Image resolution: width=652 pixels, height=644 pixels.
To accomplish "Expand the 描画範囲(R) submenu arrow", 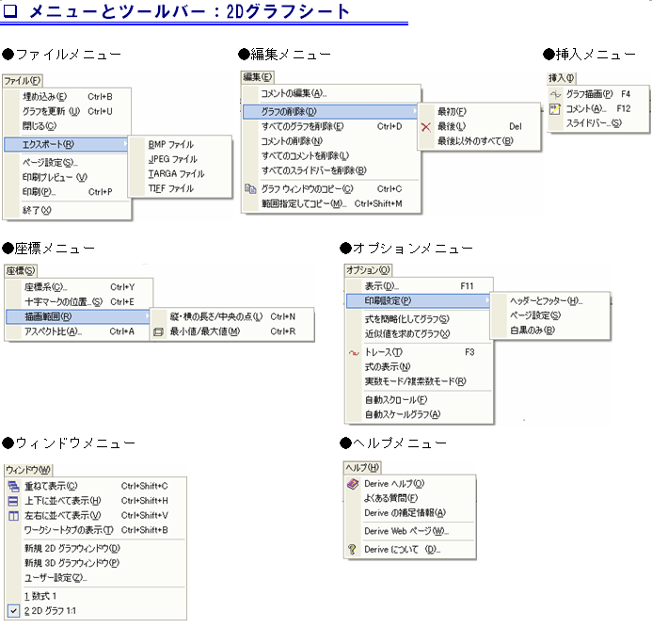I will [147, 316].
